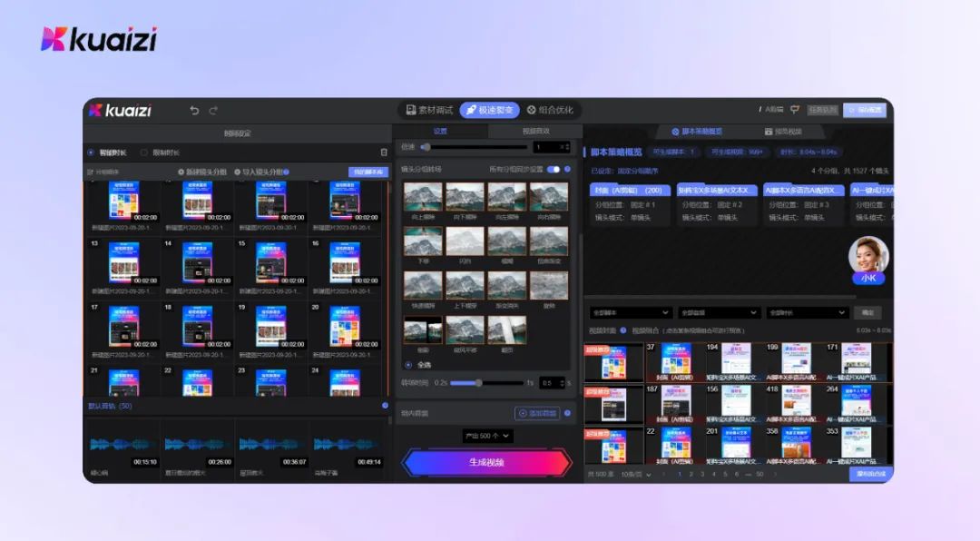This screenshot has width=980, height=541.
Task: Click the blue info dot beside the 默认音轨 (50) header
Action: tap(385, 405)
